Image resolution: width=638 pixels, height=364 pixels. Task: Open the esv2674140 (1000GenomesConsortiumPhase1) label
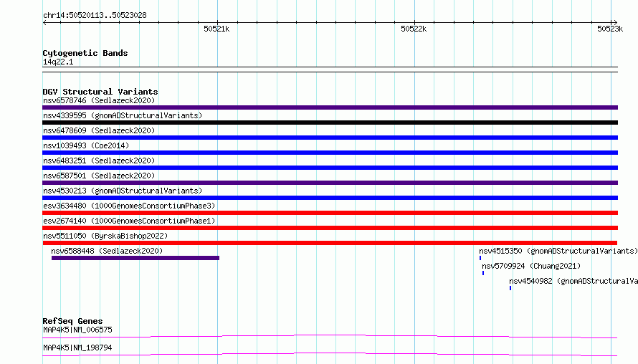coord(129,221)
